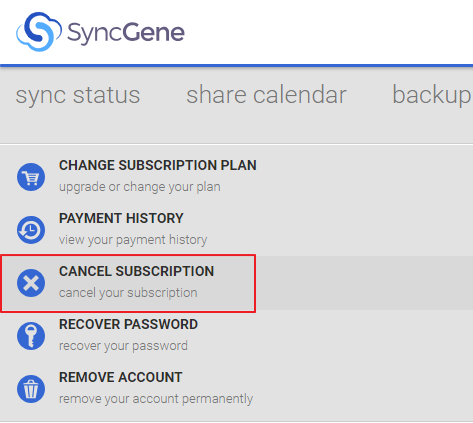473x423 pixels.
Task: Click the trash bin remove account icon
Action: [x=31, y=389]
